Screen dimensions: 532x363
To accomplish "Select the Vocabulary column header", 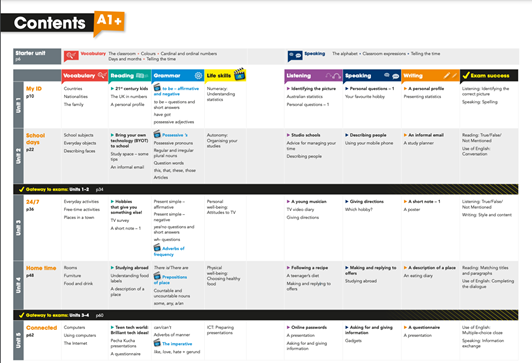I will 84,76.
